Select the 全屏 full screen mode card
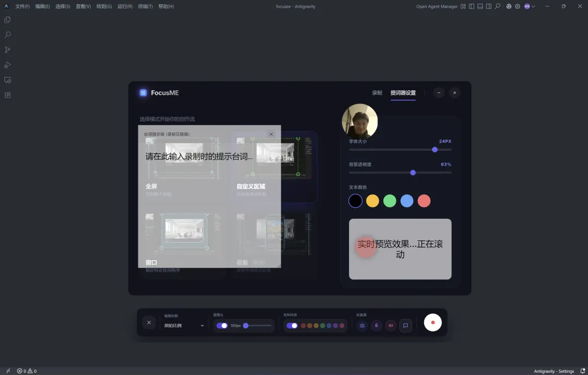The height and width of the screenshot is (375, 588). 182,167
